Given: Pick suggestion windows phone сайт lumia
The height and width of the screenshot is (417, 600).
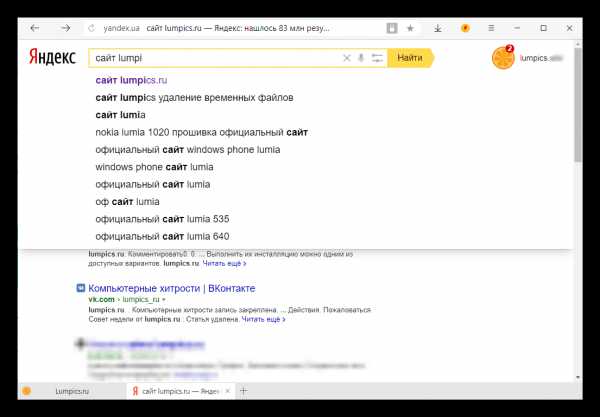Looking at the screenshot, I should (x=154, y=167).
